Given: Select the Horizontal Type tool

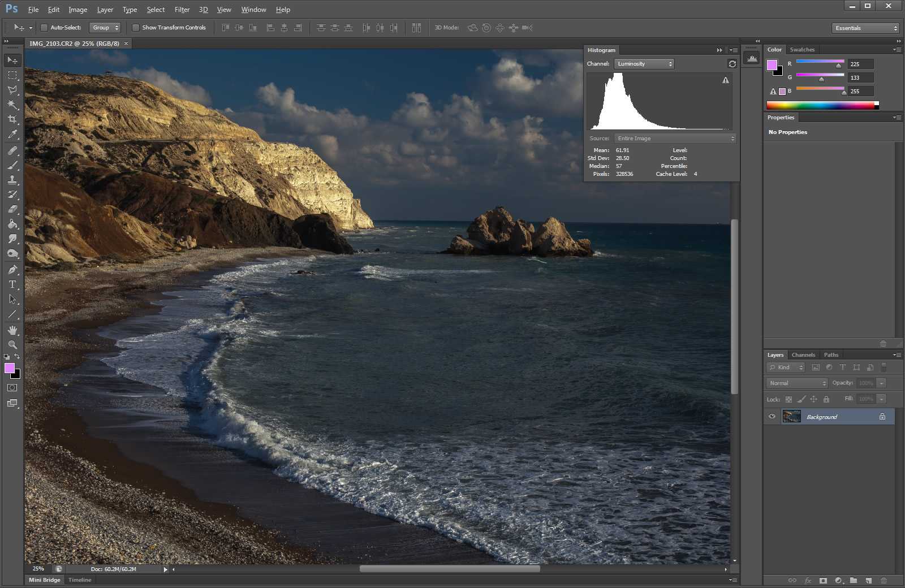Looking at the screenshot, I should coord(12,284).
